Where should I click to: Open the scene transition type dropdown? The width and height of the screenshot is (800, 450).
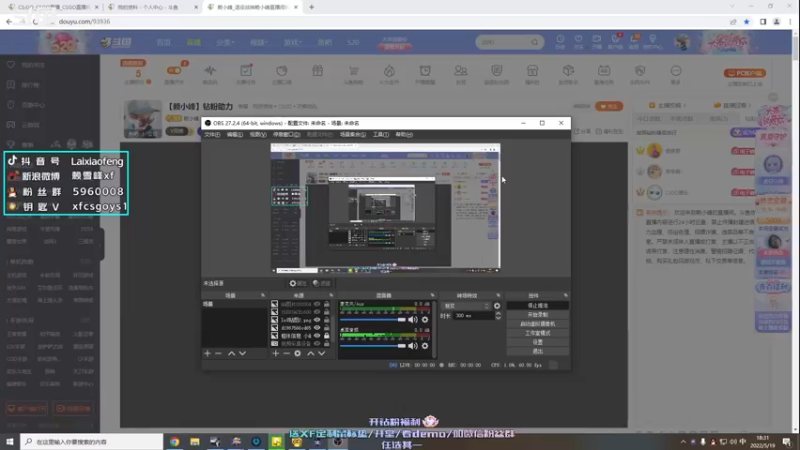pos(466,306)
